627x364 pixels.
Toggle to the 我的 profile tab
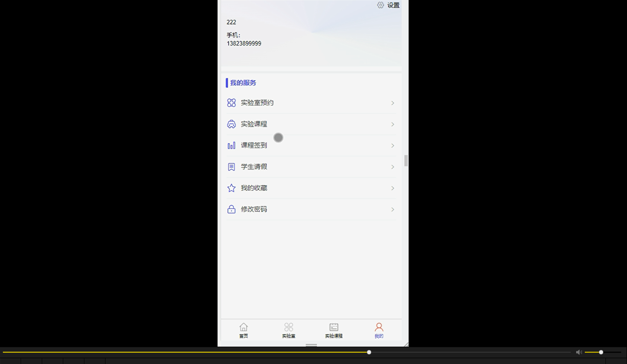pyautogui.click(x=378, y=330)
